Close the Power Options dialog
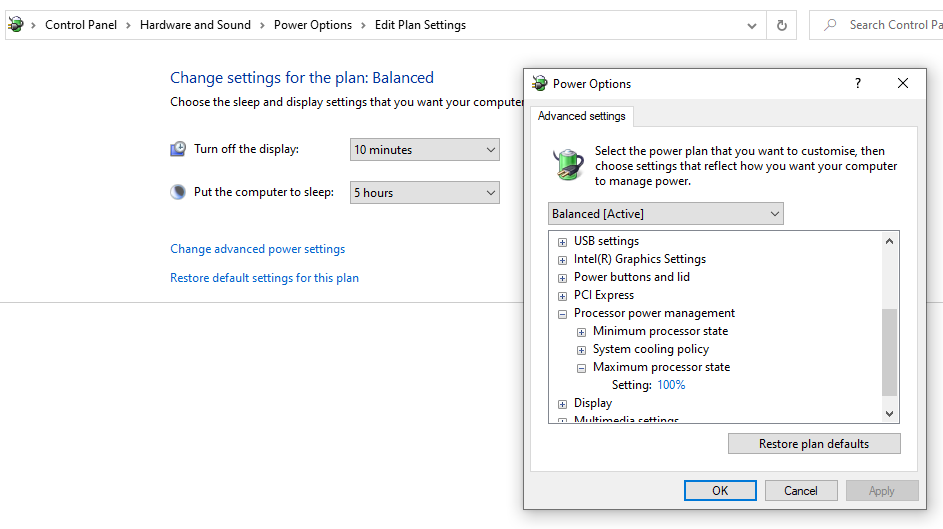The image size is (943, 529). 903,83
